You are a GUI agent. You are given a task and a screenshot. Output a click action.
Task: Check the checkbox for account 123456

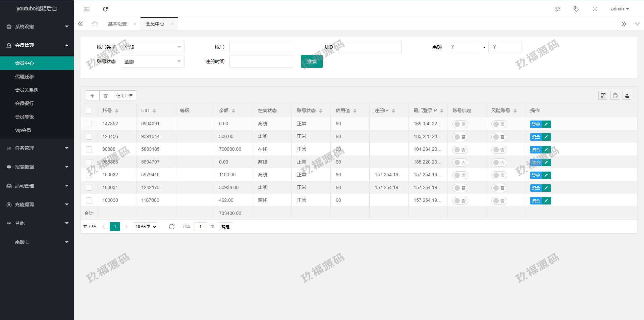pyautogui.click(x=89, y=137)
